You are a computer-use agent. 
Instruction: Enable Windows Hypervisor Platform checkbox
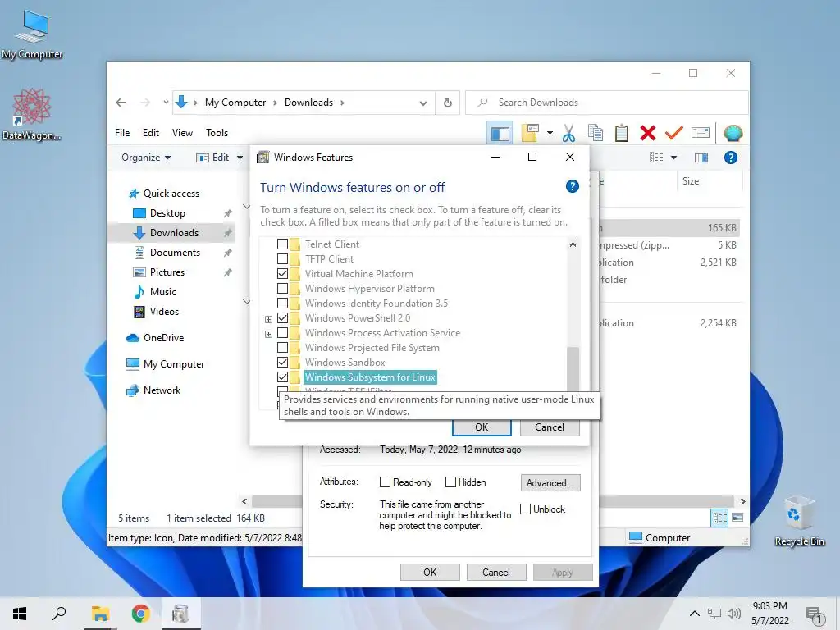[x=282, y=289]
